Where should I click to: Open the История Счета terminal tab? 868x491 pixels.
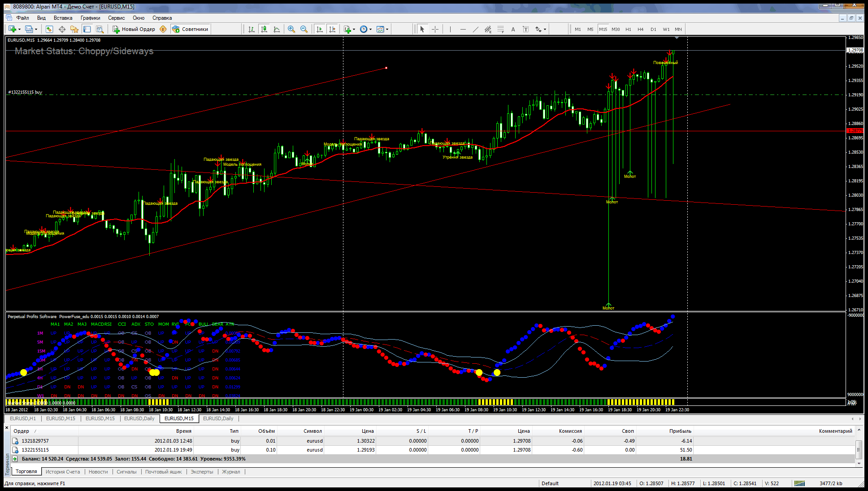point(63,472)
